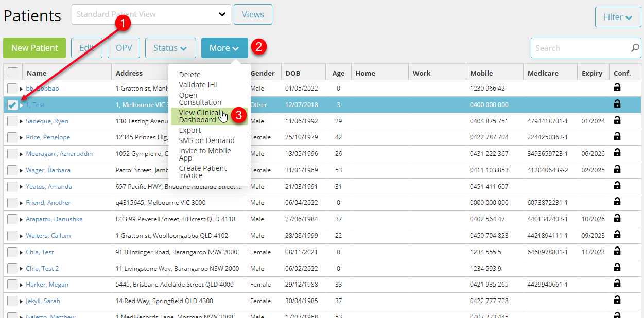Image resolution: width=644 pixels, height=318 pixels.
Task: Click the lock icon for Chia, Test 2
Action: click(x=617, y=268)
